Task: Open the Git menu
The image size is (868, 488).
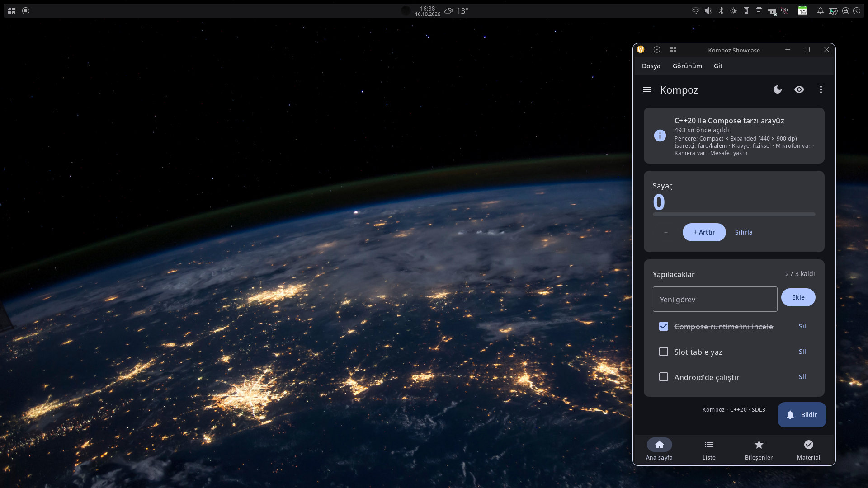Action: [718, 66]
